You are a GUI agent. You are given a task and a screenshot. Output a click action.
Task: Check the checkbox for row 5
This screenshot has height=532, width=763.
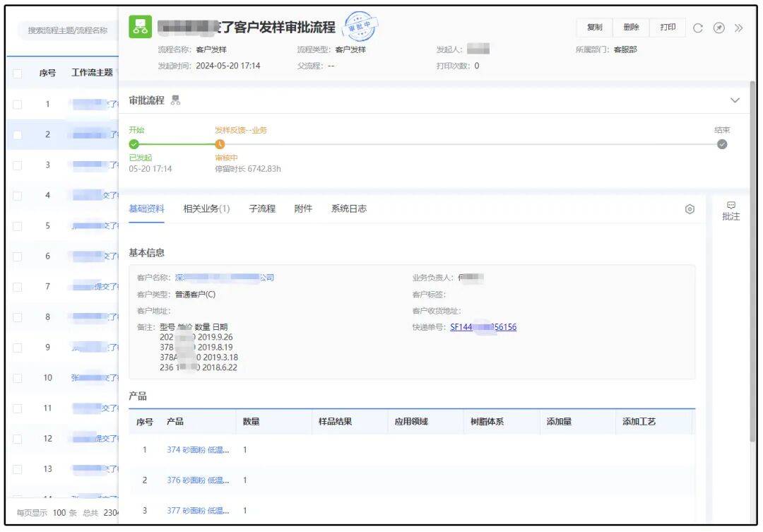click(18, 226)
